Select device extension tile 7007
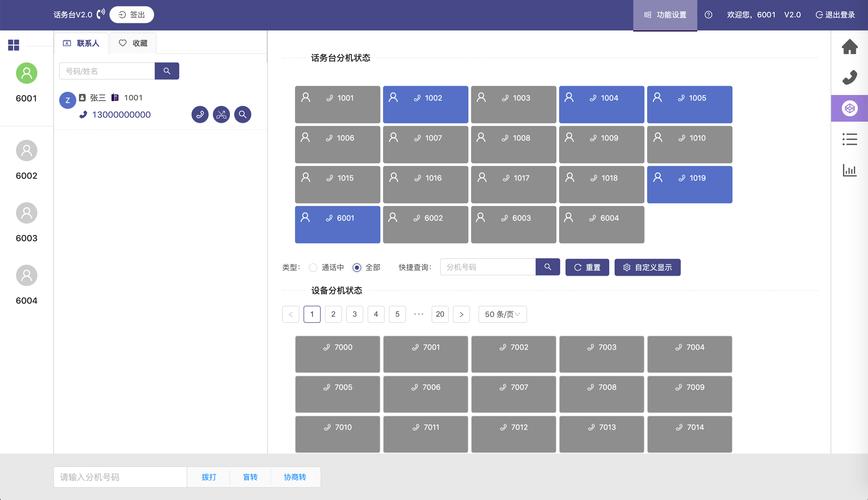The image size is (868, 500). [x=514, y=394]
